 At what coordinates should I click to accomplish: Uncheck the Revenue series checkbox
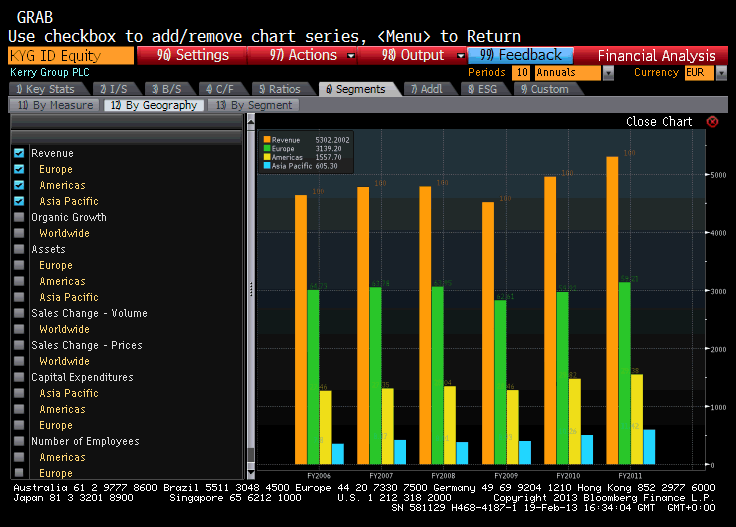tap(19, 153)
